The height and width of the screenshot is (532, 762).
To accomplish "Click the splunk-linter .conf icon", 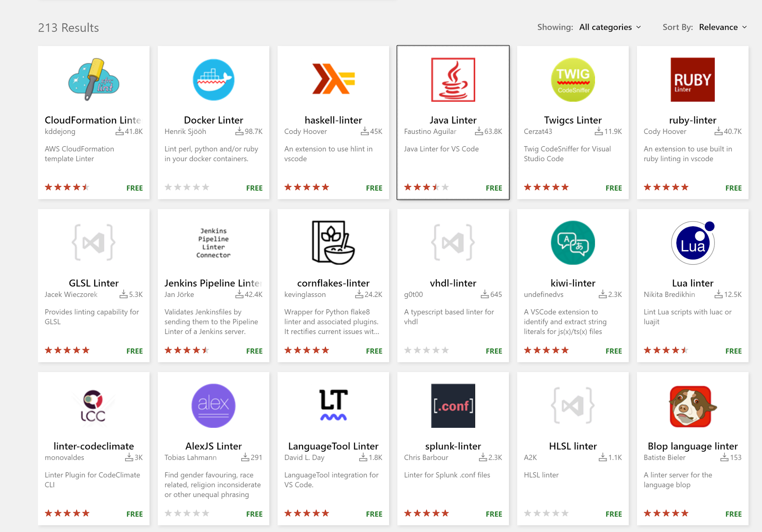I will (453, 406).
